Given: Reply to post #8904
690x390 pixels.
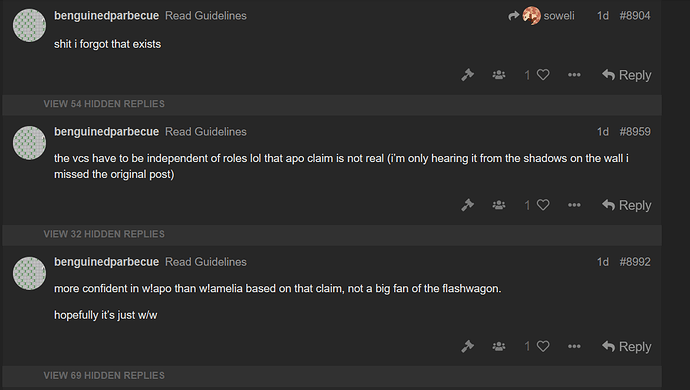Looking at the screenshot, I should (x=627, y=75).
